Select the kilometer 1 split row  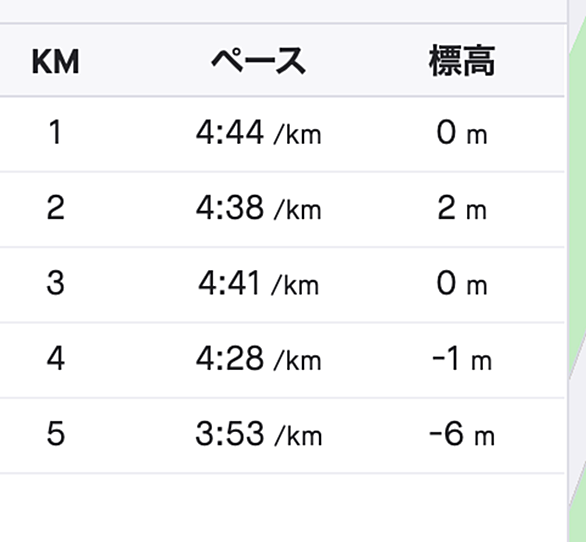(x=282, y=134)
